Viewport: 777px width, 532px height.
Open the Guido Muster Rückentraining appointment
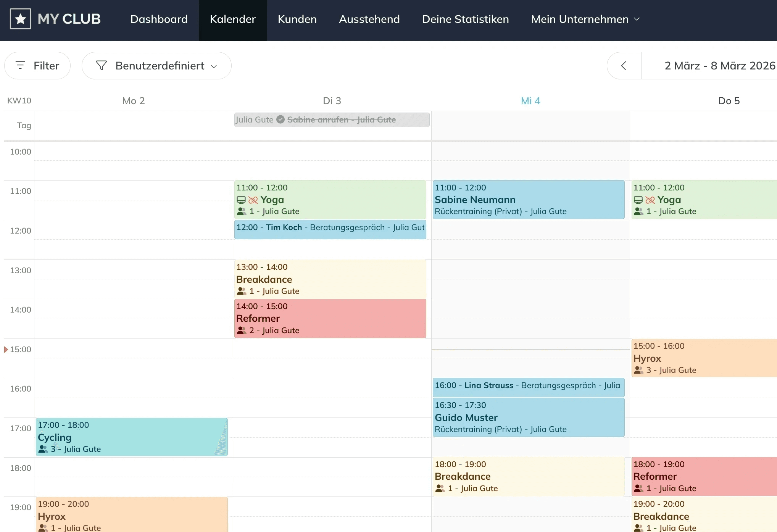[x=528, y=417]
